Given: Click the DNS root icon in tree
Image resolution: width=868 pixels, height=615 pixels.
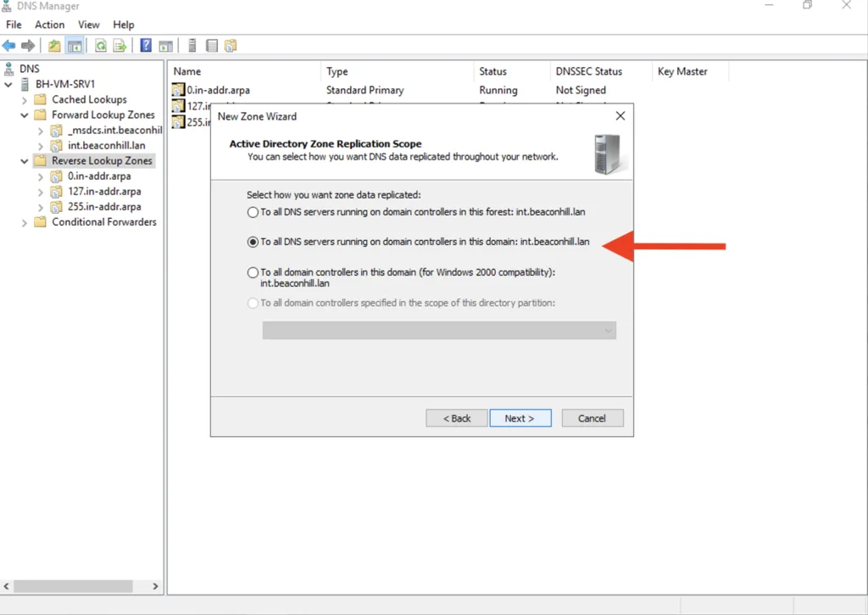Looking at the screenshot, I should [x=8, y=69].
